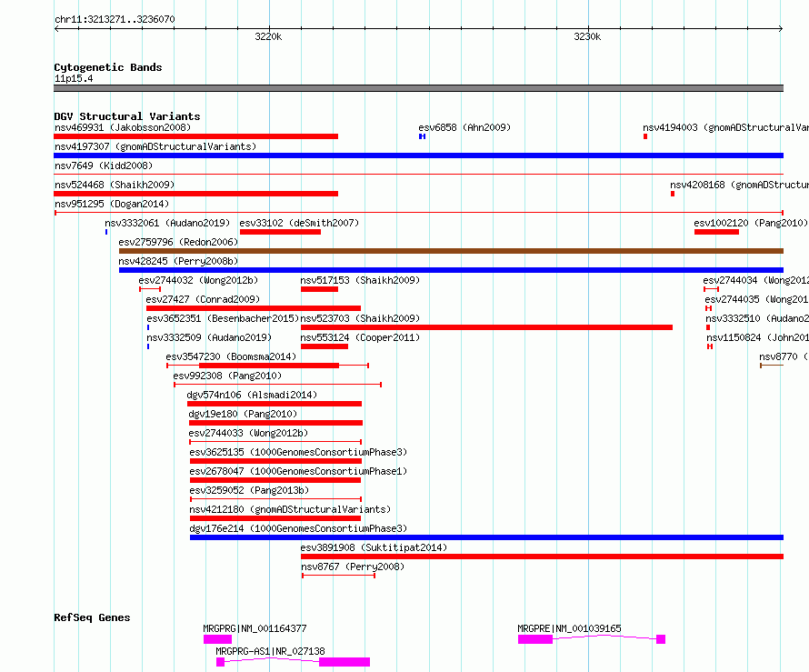Click the esv3652351 (Besenbacher2015) label
Image resolution: width=809 pixels, height=672 pixels.
pos(223,318)
